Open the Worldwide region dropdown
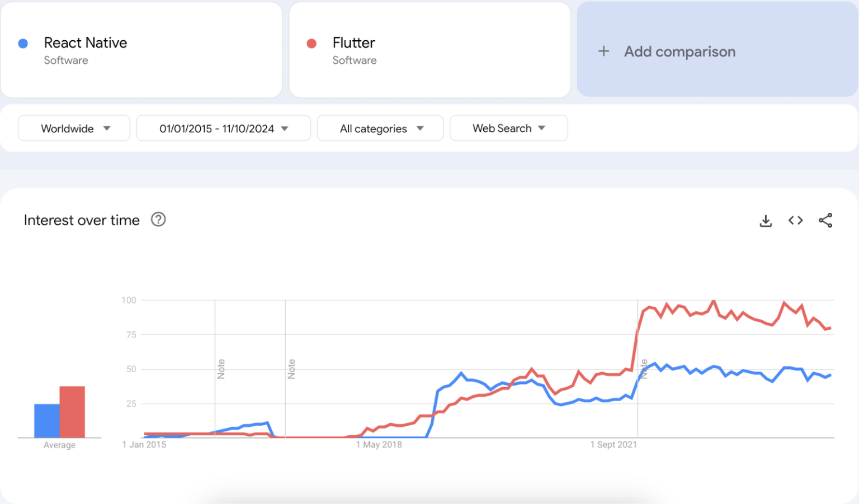This screenshot has width=859, height=504. pos(73,128)
